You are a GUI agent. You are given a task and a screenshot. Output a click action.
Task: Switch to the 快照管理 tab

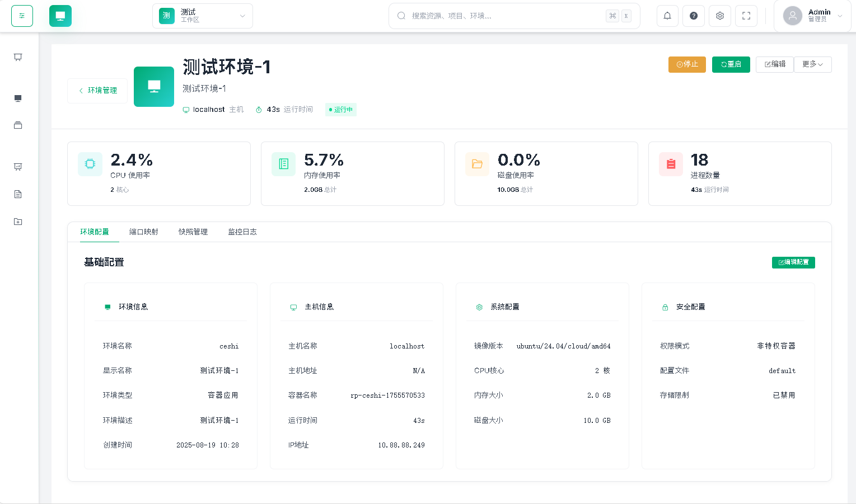click(193, 232)
